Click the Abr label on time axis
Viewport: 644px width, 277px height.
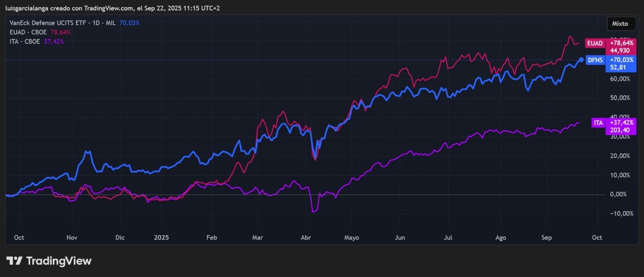306,238
